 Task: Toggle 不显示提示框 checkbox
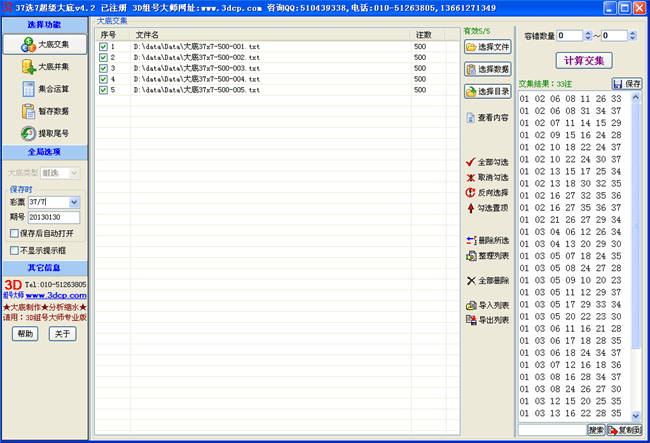point(14,250)
